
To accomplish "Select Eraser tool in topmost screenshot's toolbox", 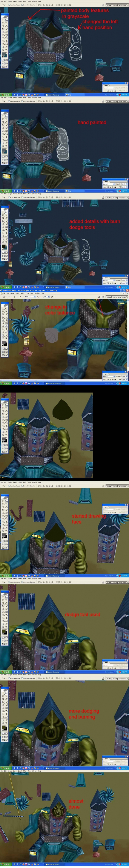I will tap(3, 35).
